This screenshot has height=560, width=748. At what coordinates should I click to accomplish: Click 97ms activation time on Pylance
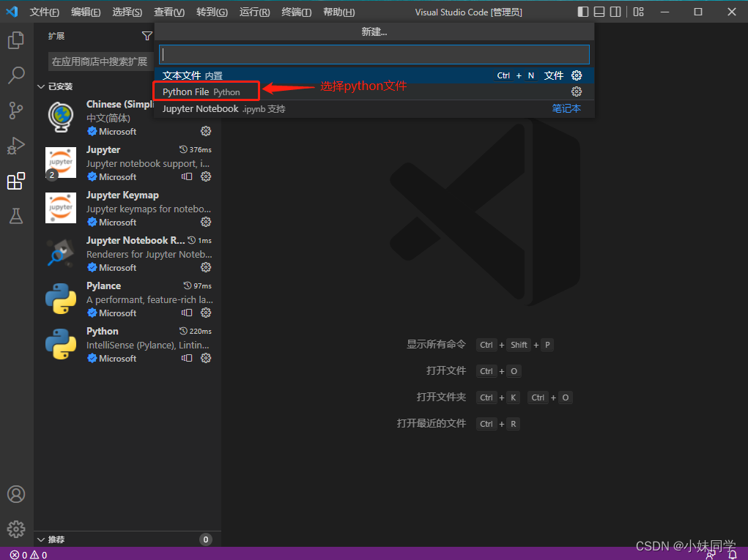[x=198, y=286]
